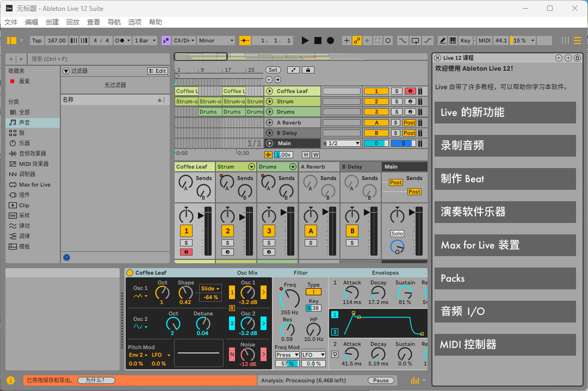Viewport: 588px width, 391px height.
Task: Toggle the Follow playback arrow button
Action: [245, 40]
